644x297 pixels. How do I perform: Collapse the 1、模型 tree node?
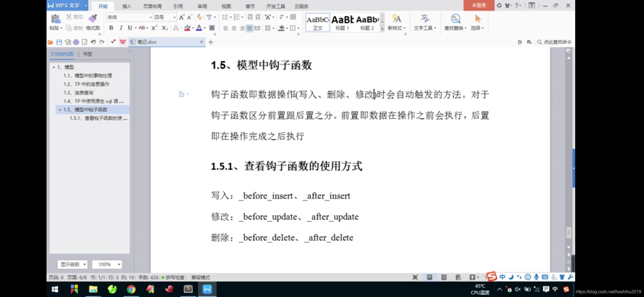[53, 67]
